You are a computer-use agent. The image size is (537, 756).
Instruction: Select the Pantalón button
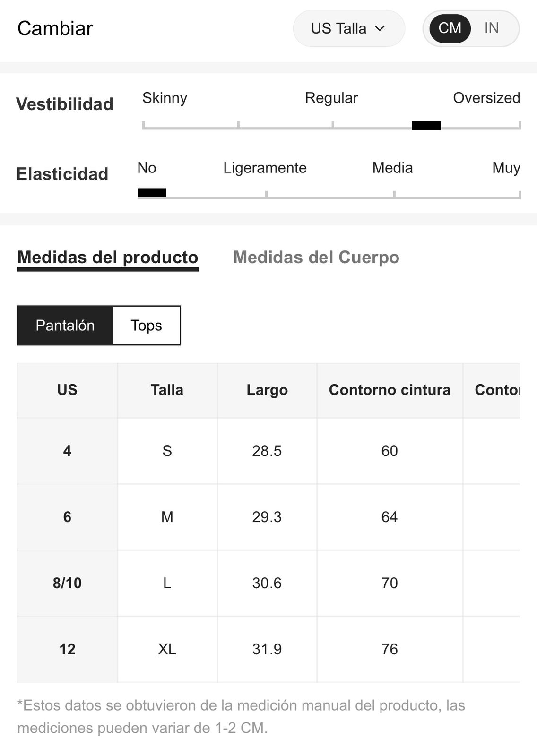pos(65,326)
